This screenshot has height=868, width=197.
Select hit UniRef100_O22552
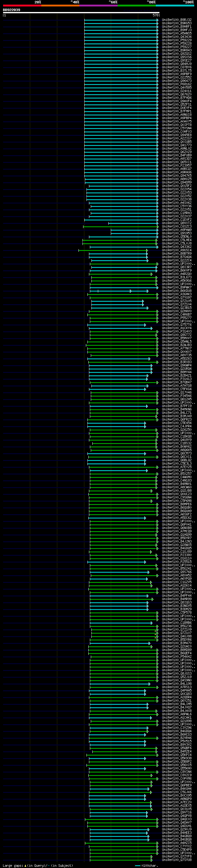point(177,78)
